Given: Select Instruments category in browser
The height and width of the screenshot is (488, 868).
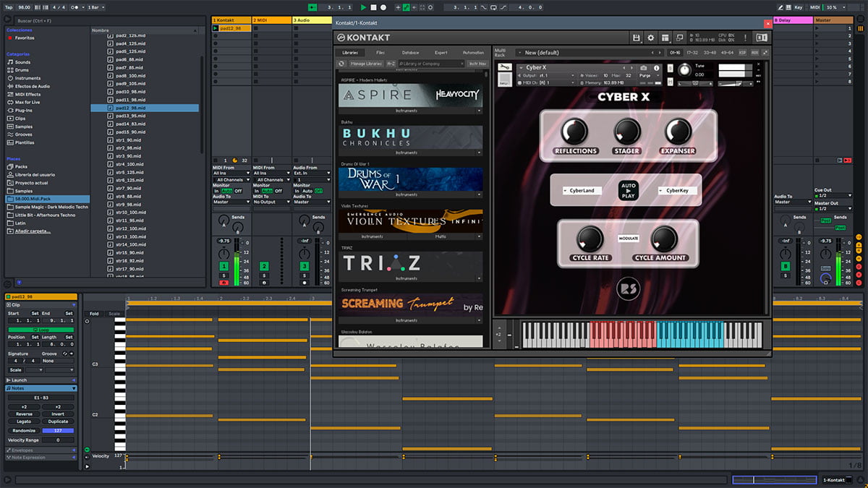Looking at the screenshot, I should (x=27, y=78).
